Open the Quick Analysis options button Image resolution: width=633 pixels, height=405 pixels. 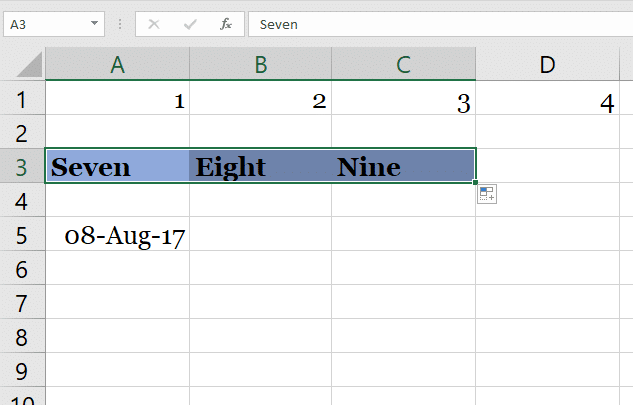tap(487, 195)
